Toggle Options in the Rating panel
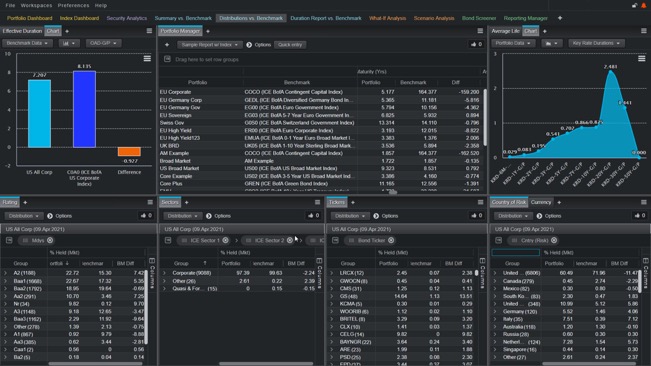The image size is (651, 366). [x=59, y=216]
